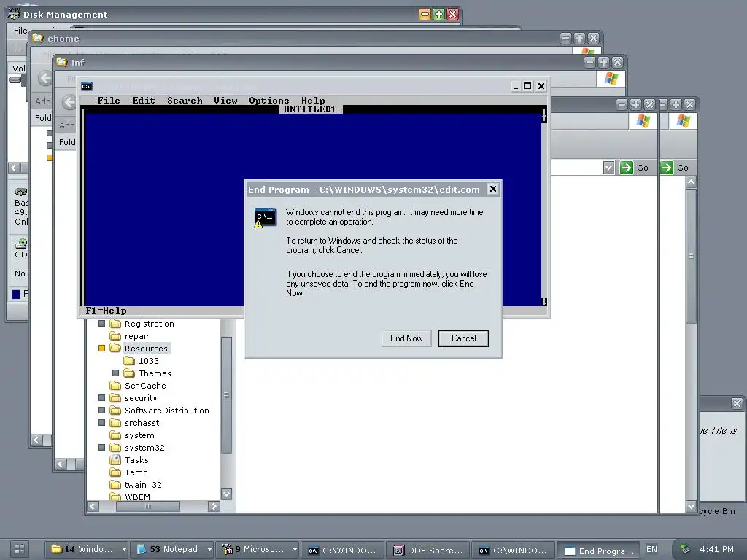This screenshot has height=560, width=747.
Task: Switch to End Program taskbar button
Action: (x=598, y=551)
